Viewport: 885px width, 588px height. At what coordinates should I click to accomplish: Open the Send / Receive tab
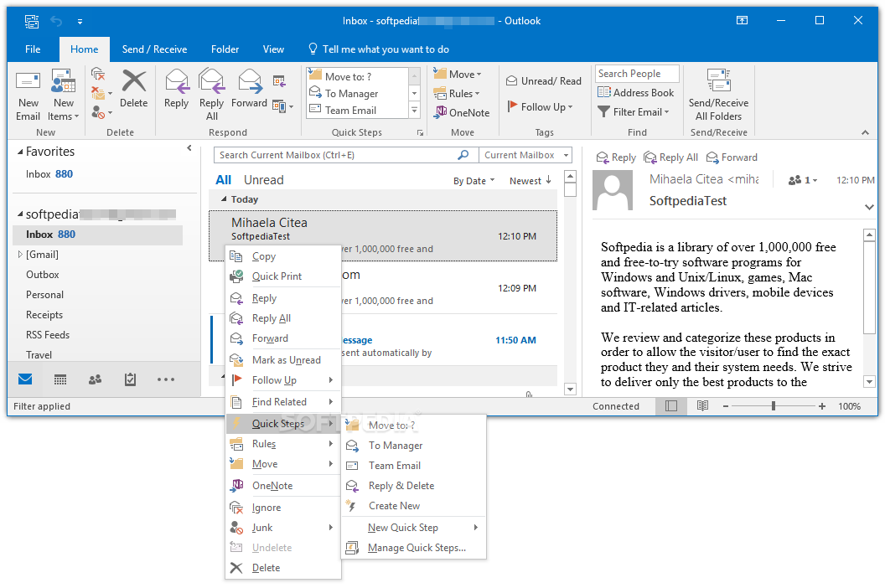(x=155, y=49)
